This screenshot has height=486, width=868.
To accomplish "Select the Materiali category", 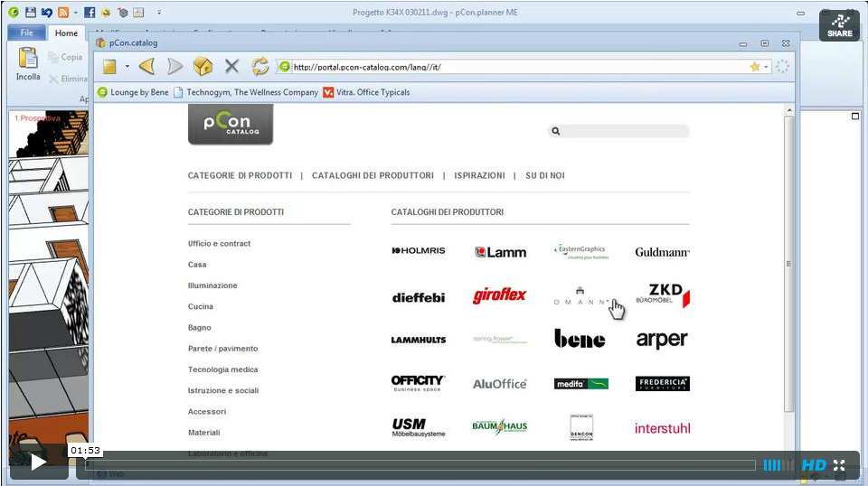I will [x=204, y=433].
